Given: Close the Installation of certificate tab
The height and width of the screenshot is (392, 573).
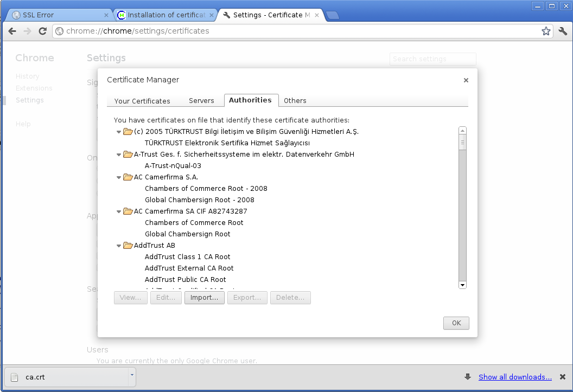Looking at the screenshot, I should [212, 15].
